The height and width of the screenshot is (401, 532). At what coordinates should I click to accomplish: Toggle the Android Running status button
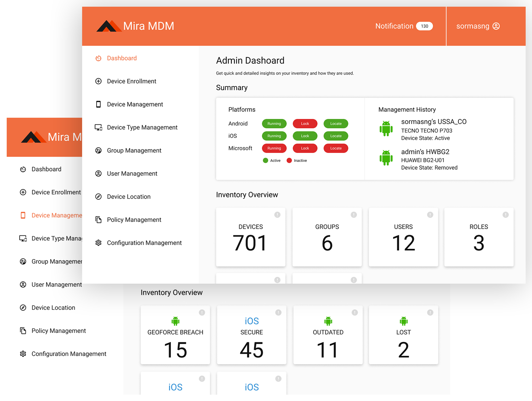pyautogui.click(x=274, y=124)
